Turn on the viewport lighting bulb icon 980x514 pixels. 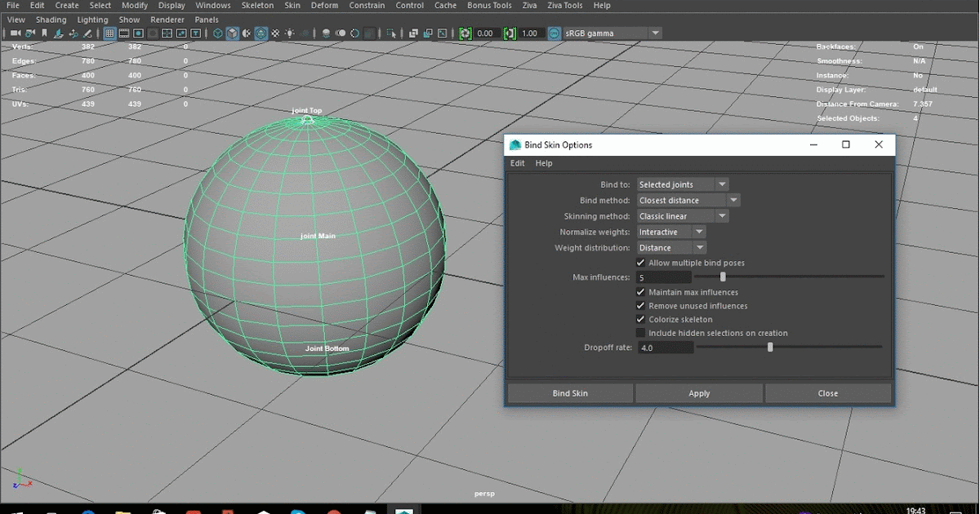tap(291, 33)
